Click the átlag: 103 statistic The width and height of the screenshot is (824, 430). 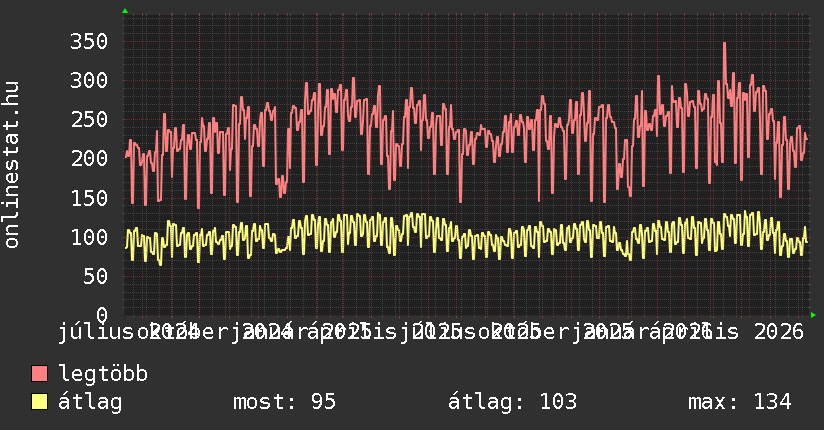[512, 402]
